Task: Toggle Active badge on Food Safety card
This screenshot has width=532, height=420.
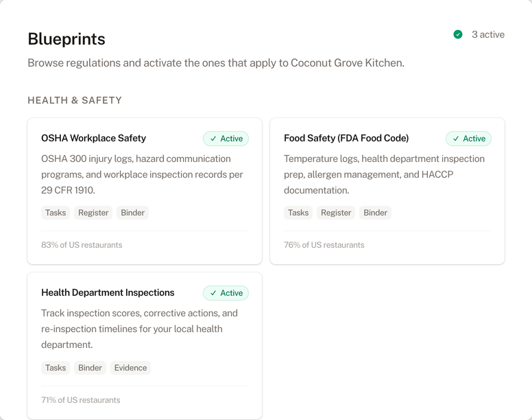Action: tap(468, 139)
